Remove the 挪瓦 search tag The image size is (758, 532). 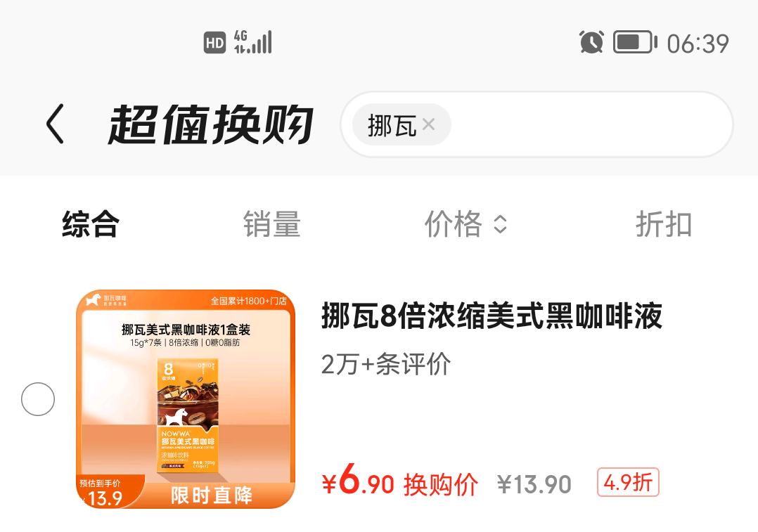tap(428, 124)
